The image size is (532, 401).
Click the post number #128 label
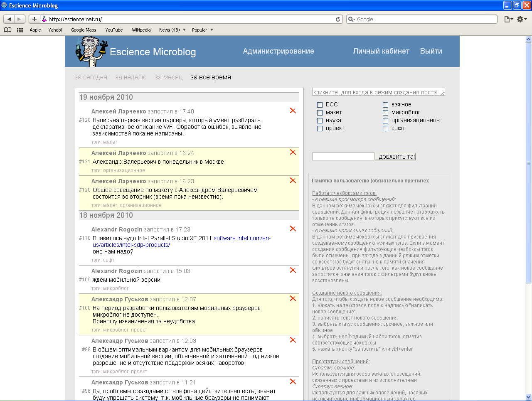pyautogui.click(x=85, y=120)
